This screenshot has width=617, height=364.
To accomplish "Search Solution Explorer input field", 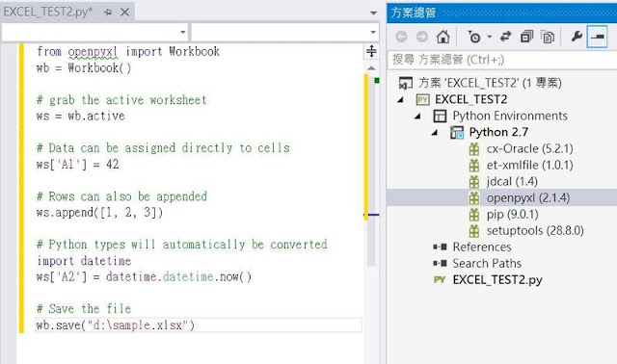I will (502, 60).
